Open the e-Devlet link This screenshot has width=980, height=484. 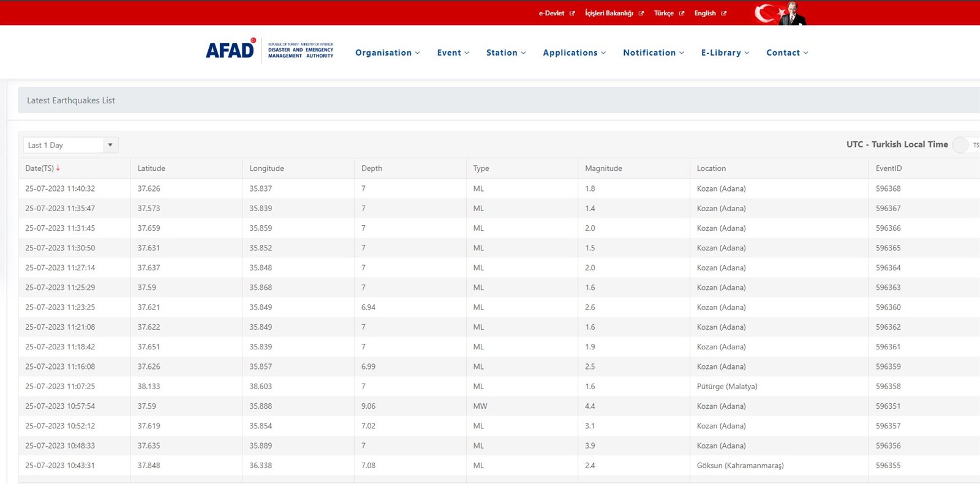coord(551,13)
